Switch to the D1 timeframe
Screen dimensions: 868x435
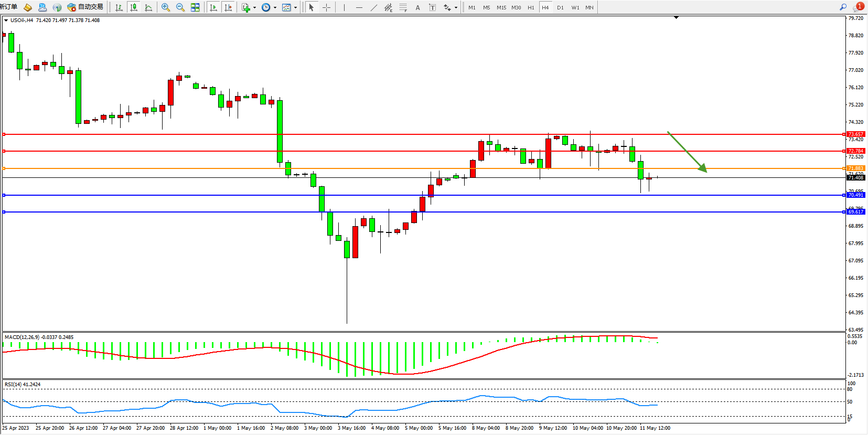[560, 7]
